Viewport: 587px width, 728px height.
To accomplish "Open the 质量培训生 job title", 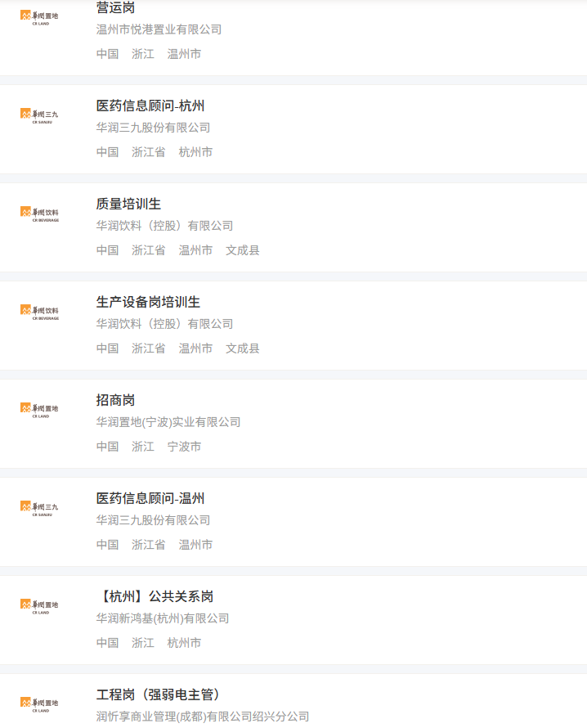I will [x=128, y=204].
